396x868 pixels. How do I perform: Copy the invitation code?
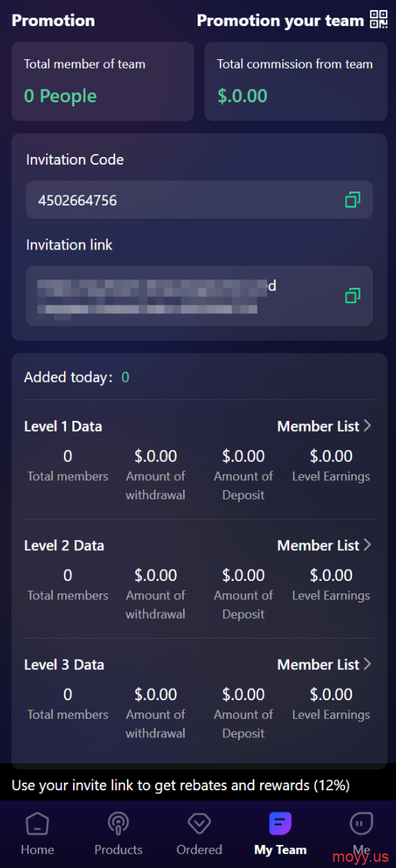(x=353, y=199)
